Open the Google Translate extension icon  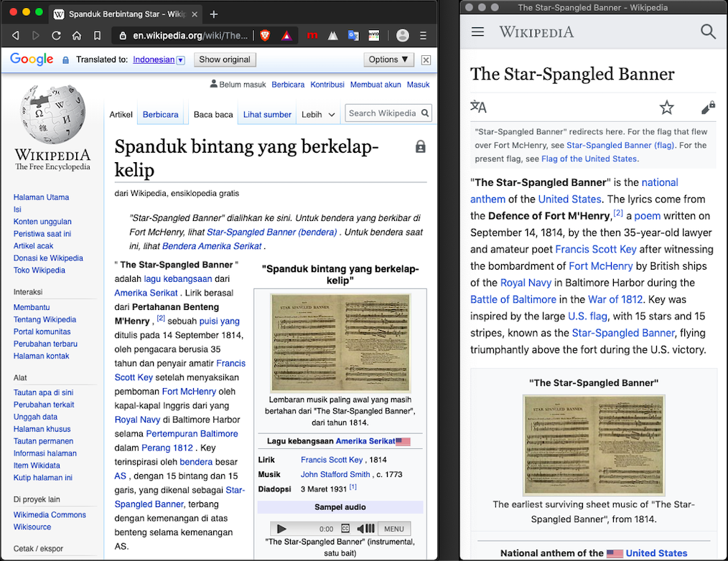coord(353,35)
